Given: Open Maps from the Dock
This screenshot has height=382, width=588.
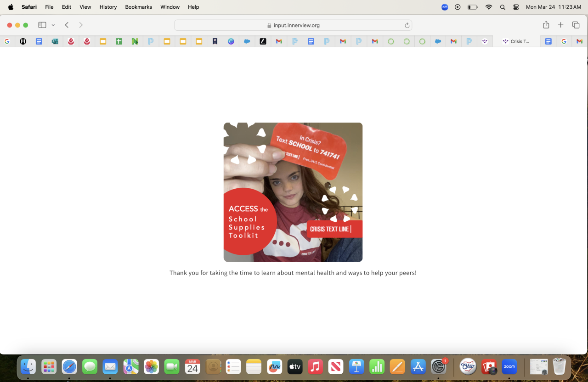Looking at the screenshot, I should pyautogui.click(x=131, y=366).
